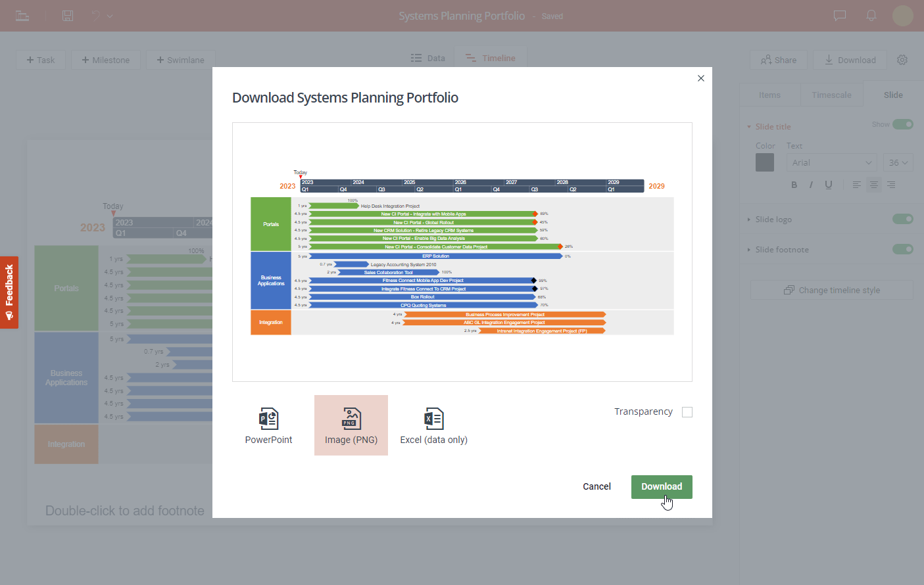Switch to the Timescale tab

832,94
